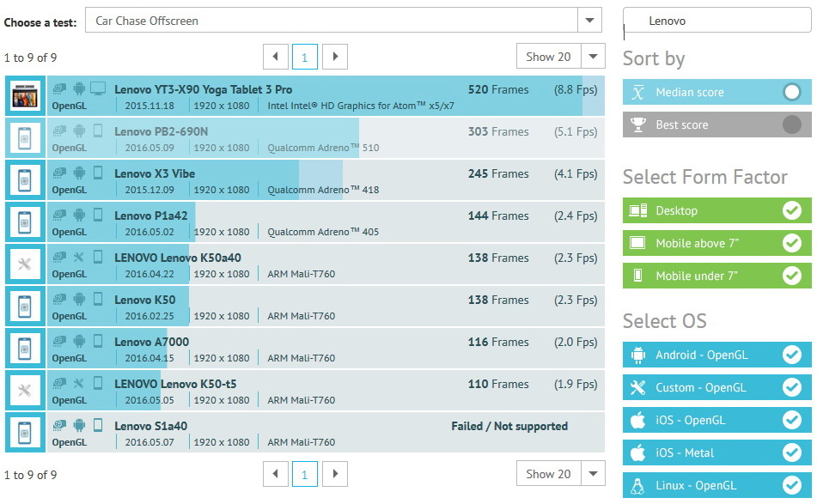
Task: Click the desktop monitor icon in the Yoga Tablet row
Action: 98,88
